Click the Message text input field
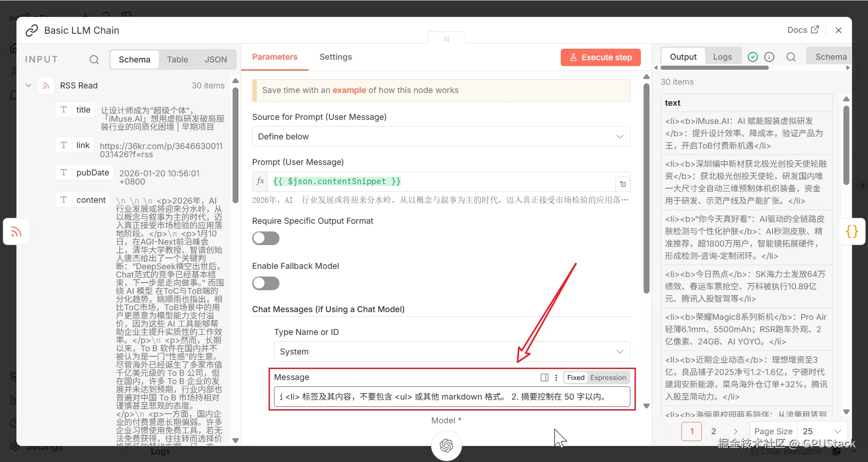This screenshot has height=462, width=868. tap(452, 397)
